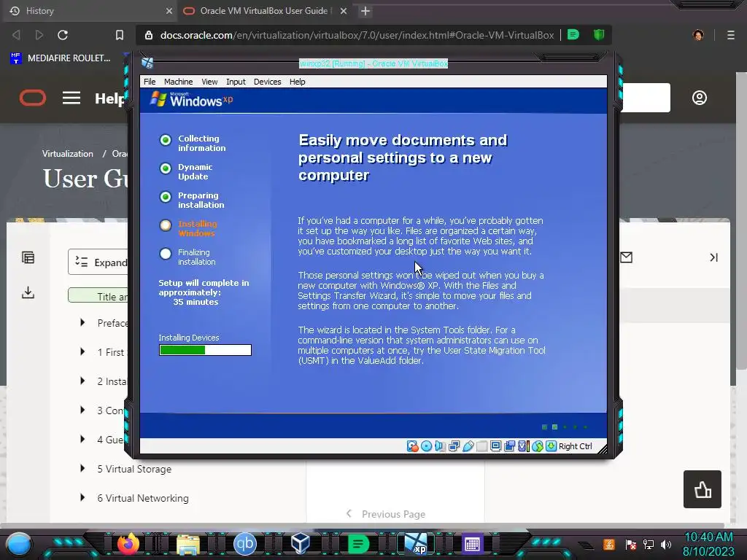Click the network tray icon

[649, 544]
